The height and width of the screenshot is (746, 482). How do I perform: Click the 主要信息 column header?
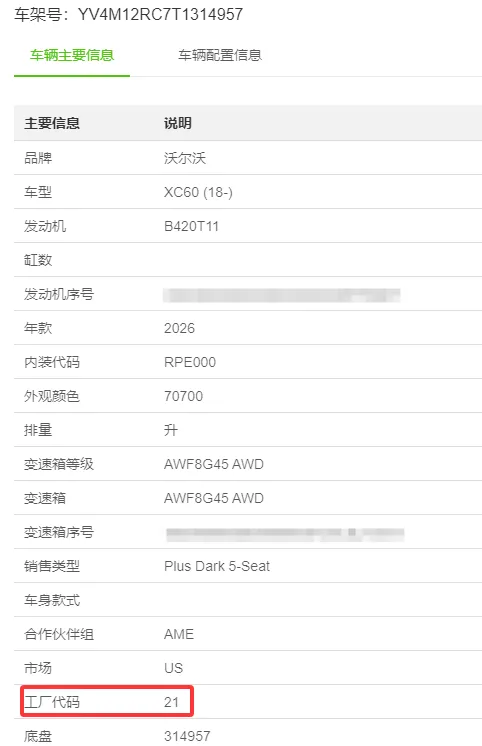(x=52, y=123)
